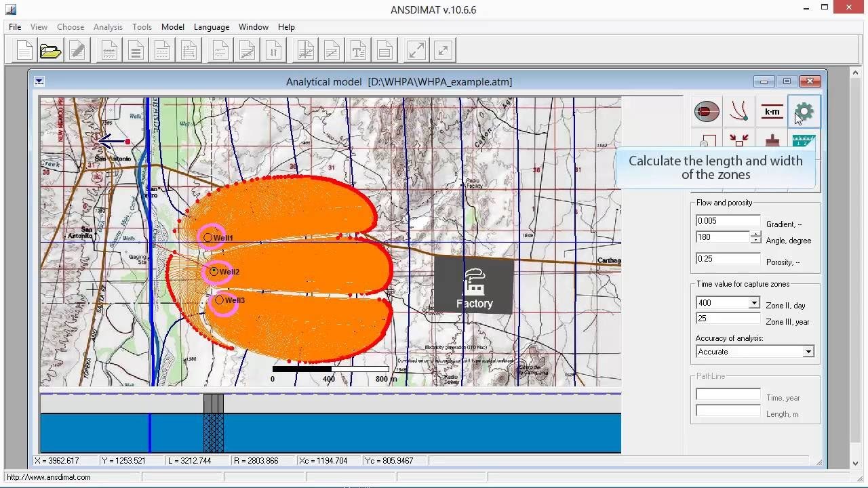
Task: Click the small shrink-arrows toolbar icon
Action: click(443, 50)
